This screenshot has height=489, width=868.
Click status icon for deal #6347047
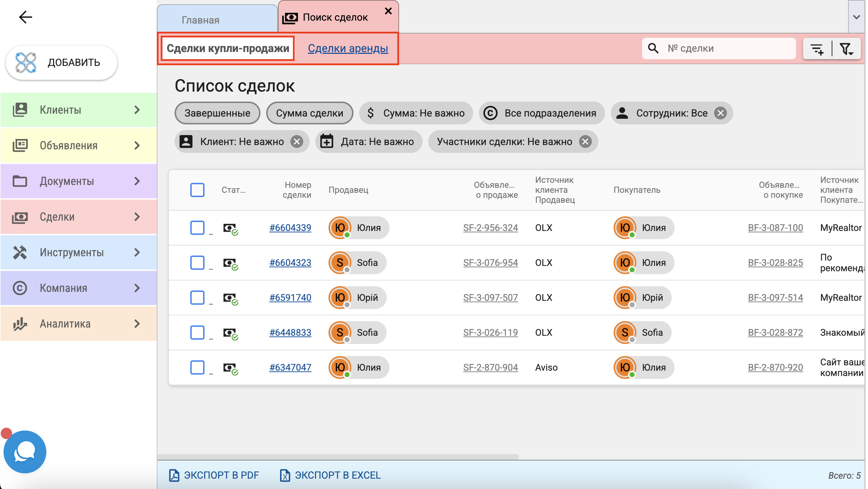click(231, 368)
